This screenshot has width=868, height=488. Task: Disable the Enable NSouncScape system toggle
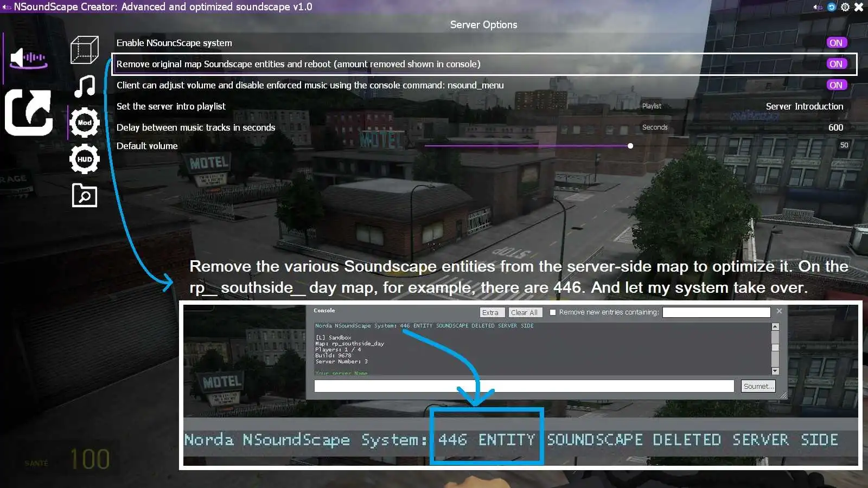point(836,42)
